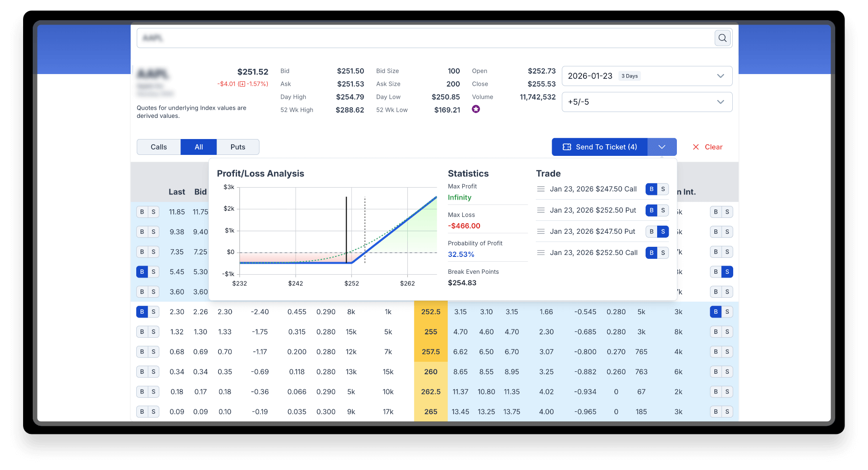Click the Profit/Loss Analysis chart
The image size is (868, 470).
click(x=338, y=230)
